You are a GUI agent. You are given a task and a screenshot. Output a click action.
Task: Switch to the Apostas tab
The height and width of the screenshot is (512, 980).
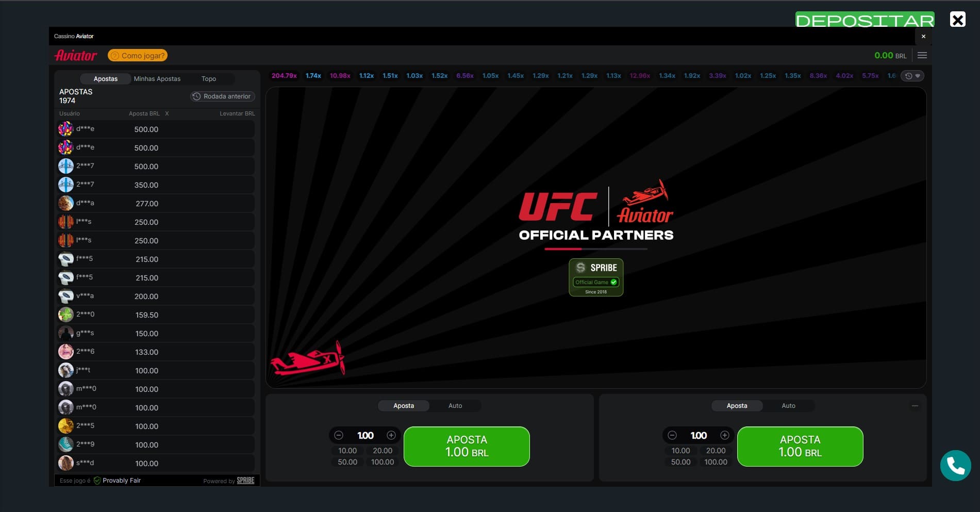[106, 79]
